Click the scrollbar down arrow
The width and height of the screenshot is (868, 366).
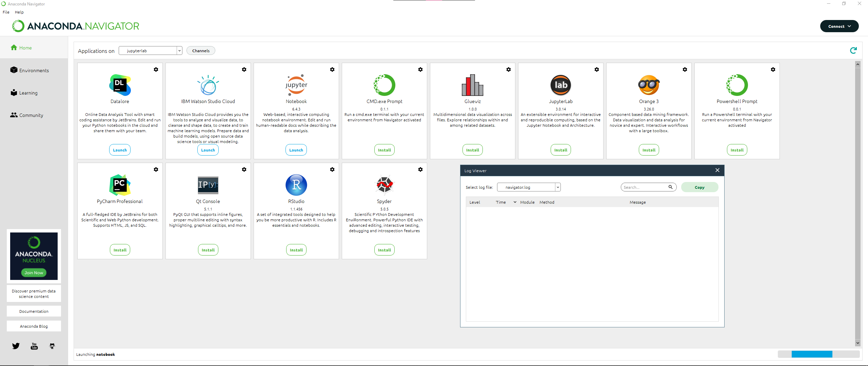[x=858, y=343]
